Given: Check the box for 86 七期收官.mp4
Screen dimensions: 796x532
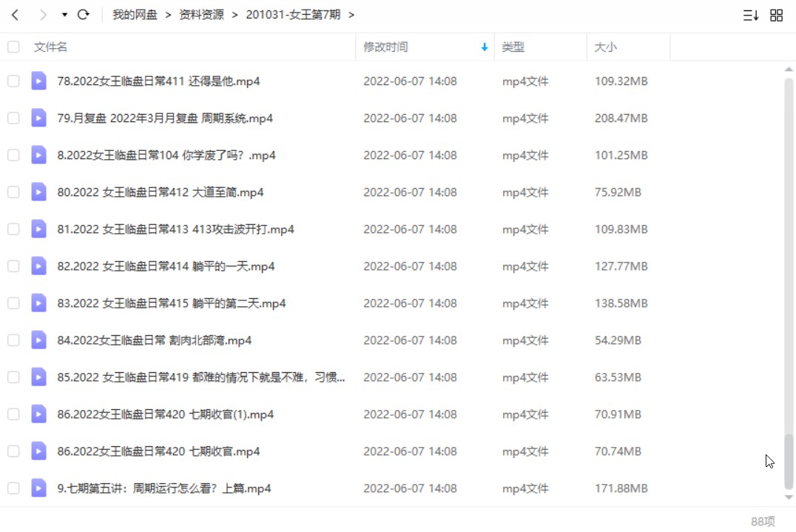Looking at the screenshot, I should 14,451.
